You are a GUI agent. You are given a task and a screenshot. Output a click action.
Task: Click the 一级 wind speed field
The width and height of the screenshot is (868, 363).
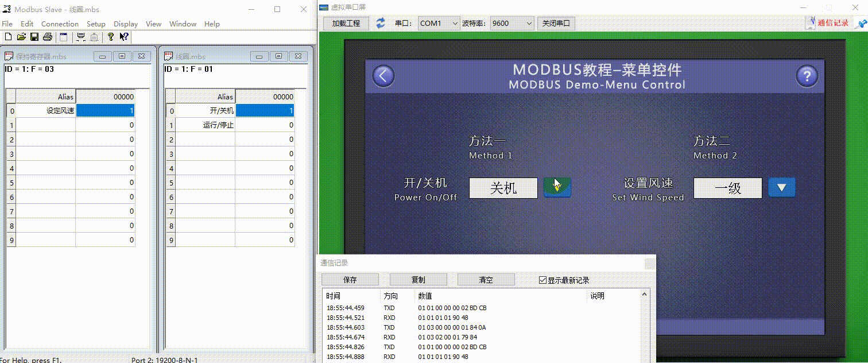[x=727, y=188]
